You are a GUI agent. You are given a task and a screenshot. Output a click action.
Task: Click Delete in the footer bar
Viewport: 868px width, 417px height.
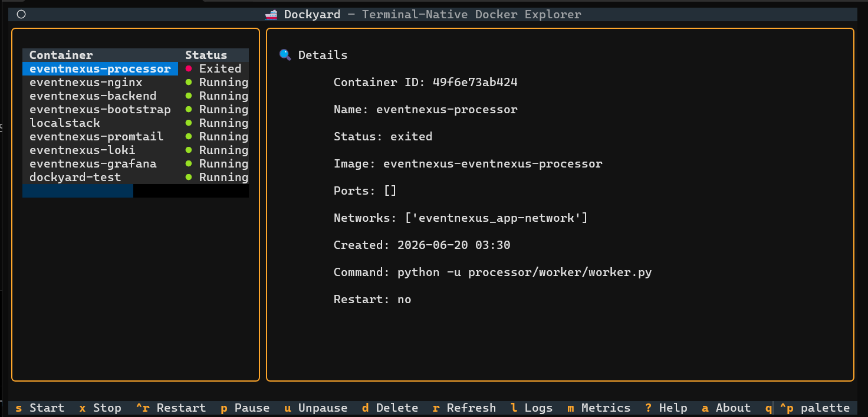(390, 408)
